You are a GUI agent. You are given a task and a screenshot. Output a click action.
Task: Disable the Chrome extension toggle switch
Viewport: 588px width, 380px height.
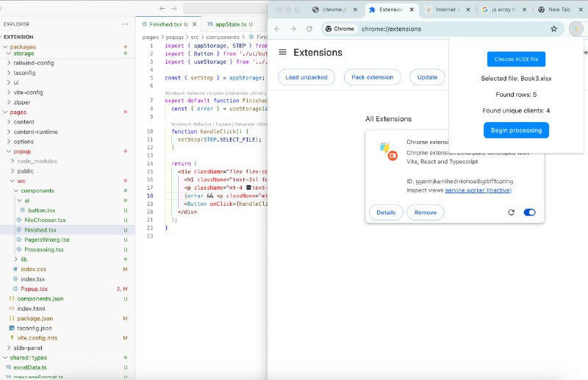[x=529, y=212]
